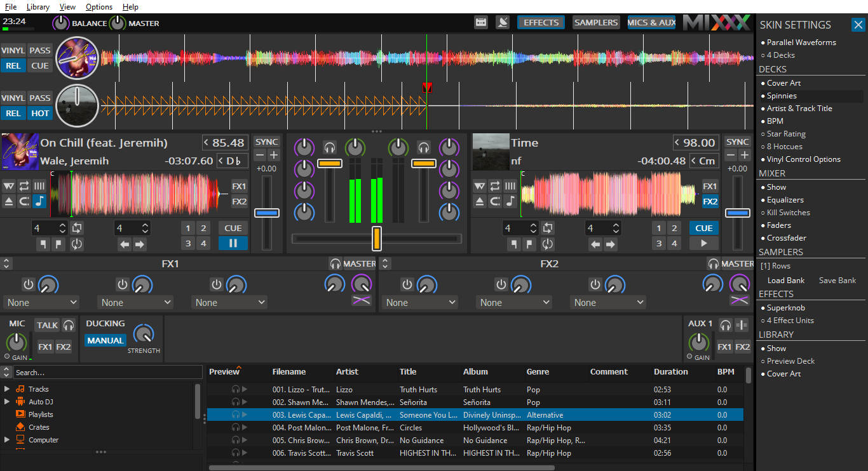Click the microphone headphone monitor icon
This screenshot has height=471, width=868.
point(69,325)
